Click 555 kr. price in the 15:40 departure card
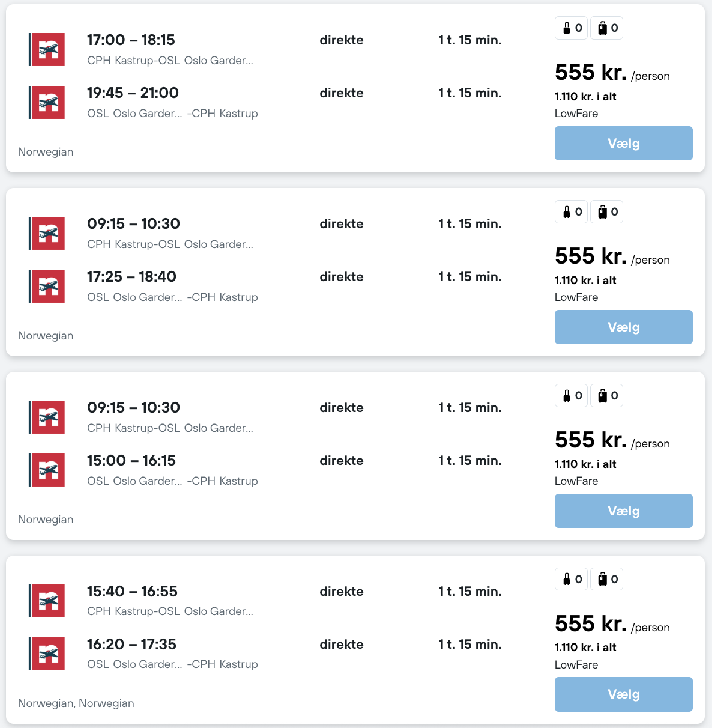Image resolution: width=712 pixels, height=728 pixels. tap(590, 624)
